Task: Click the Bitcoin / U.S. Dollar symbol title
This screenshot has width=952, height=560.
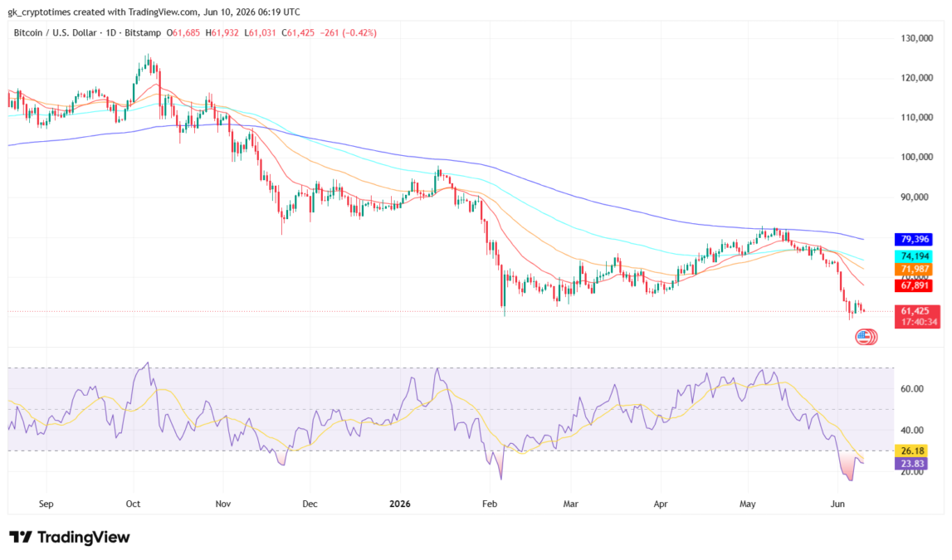Action: point(57,32)
